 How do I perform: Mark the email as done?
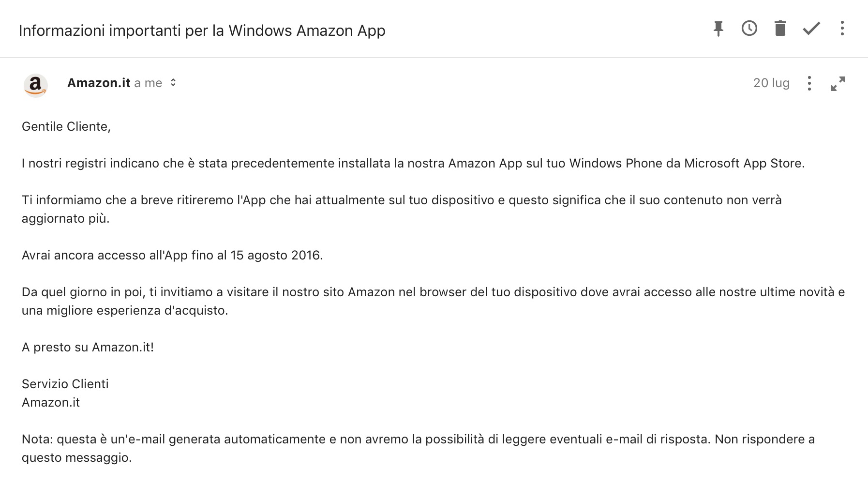click(x=811, y=29)
